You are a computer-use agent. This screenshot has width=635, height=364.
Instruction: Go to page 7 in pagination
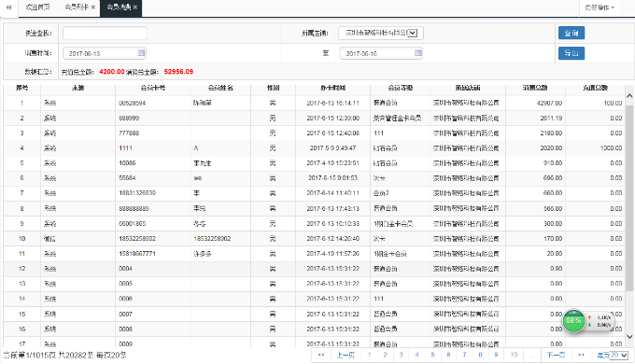click(x=464, y=355)
